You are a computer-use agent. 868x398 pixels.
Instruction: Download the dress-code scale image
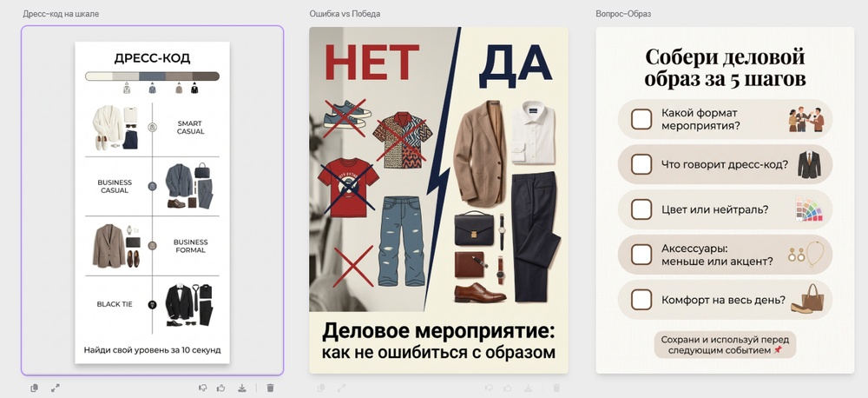[242, 388]
